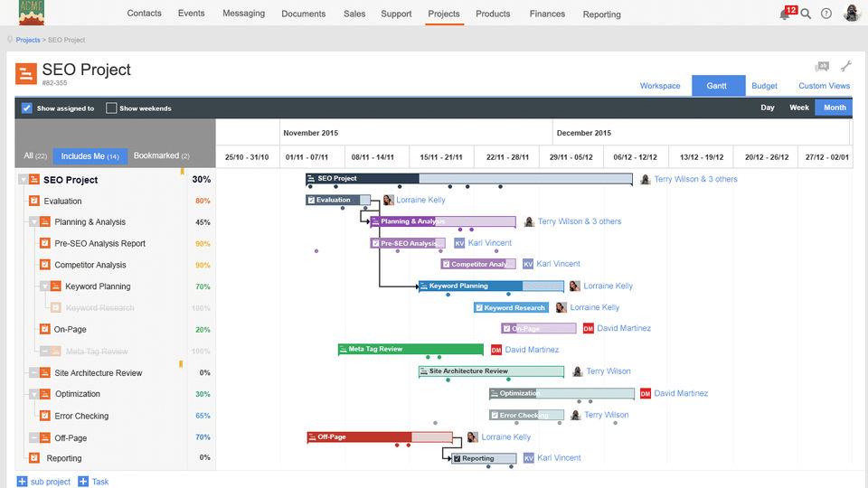
Task: Click the On-Page task icon in list
Action: point(45,329)
